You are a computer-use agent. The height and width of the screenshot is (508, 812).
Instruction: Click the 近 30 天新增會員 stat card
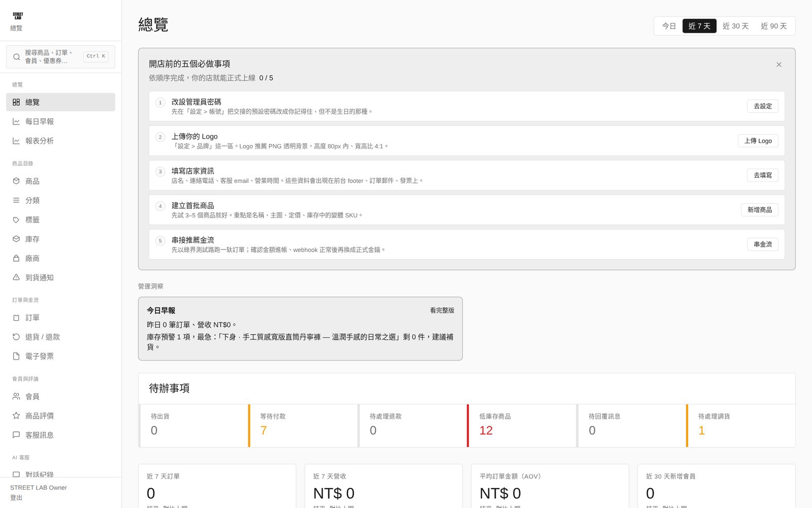(717, 486)
